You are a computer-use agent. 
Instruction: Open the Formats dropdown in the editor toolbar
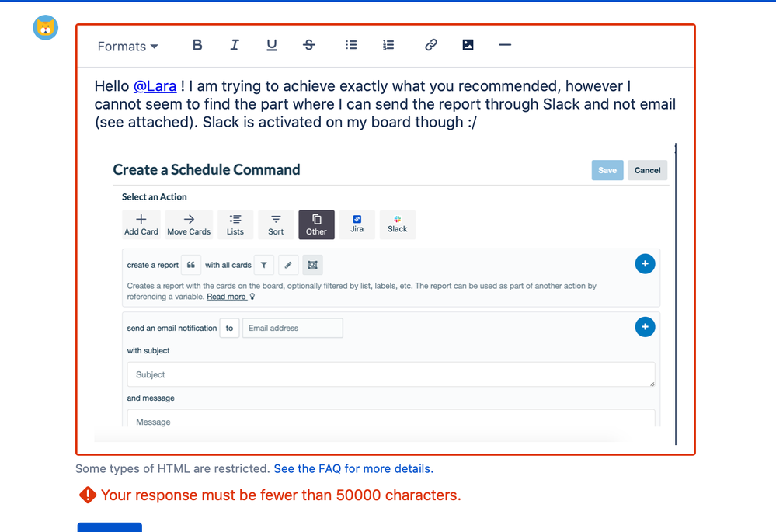pos(127,46)
